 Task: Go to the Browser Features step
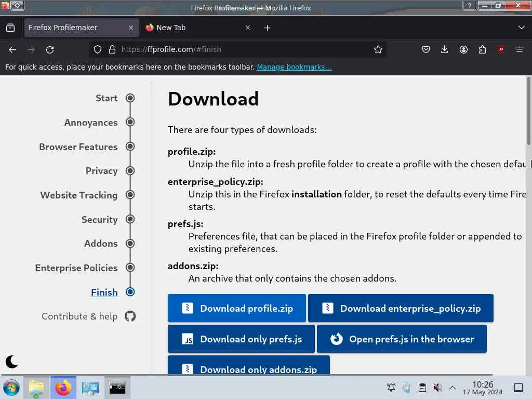click(x=78, y=147)
